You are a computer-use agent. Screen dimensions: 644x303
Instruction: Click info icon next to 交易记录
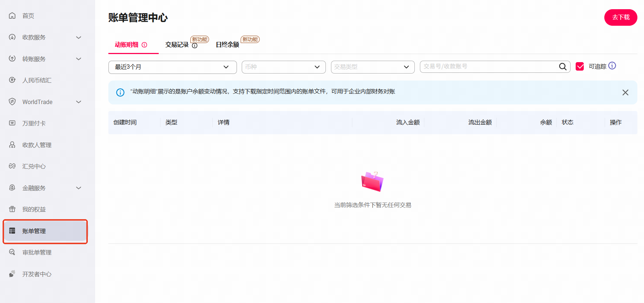[x=195, y=46]
